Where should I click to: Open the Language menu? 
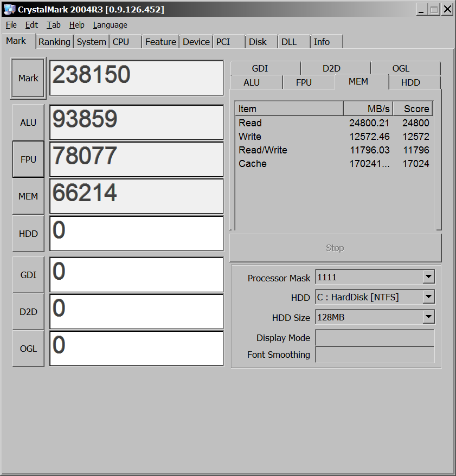click(x=110, y=25)
